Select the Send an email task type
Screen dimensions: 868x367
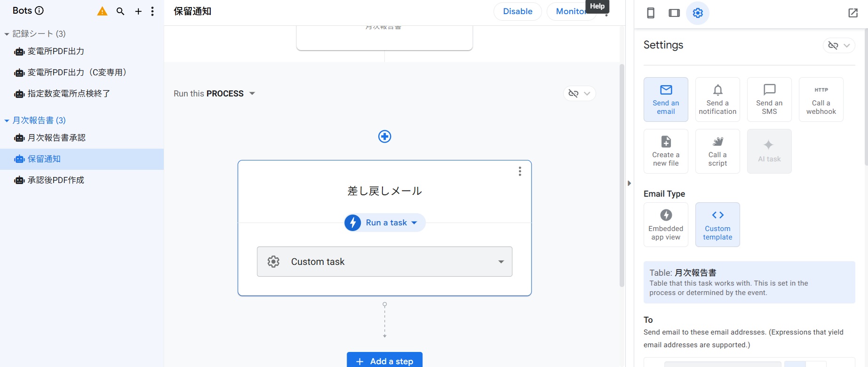pos(666,100)
